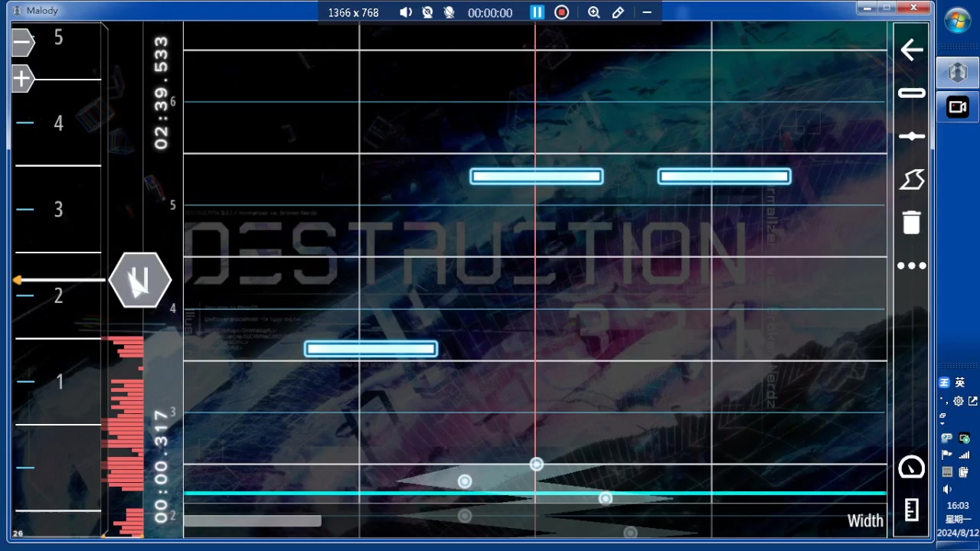This screenshot has height=551, width=980.
Task: Click the 00:00.317 current time label
Action: tap(161, 466)
